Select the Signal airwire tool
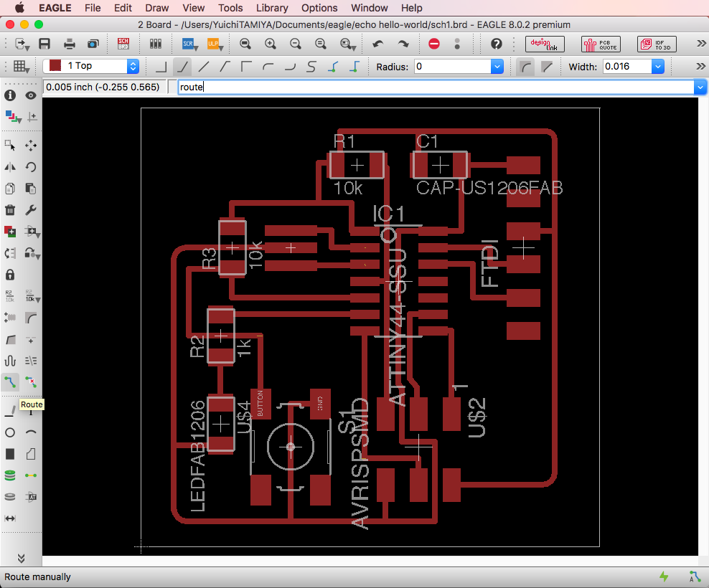 point(31,475)
